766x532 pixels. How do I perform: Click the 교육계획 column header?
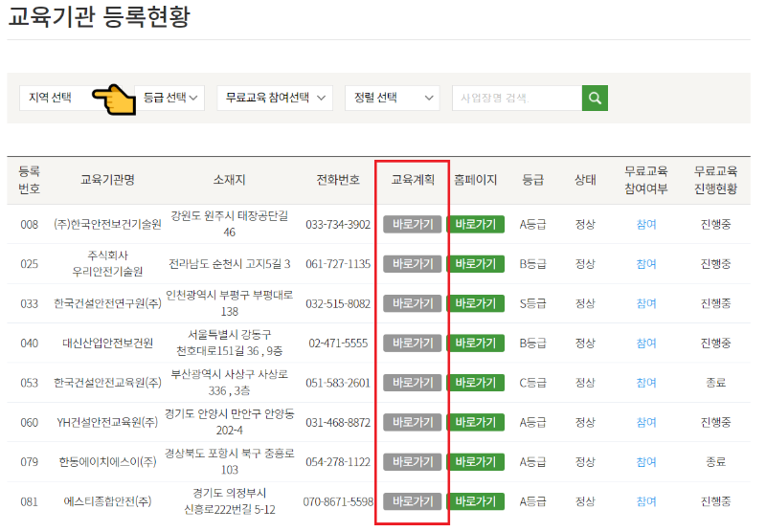tap(413, 180)
